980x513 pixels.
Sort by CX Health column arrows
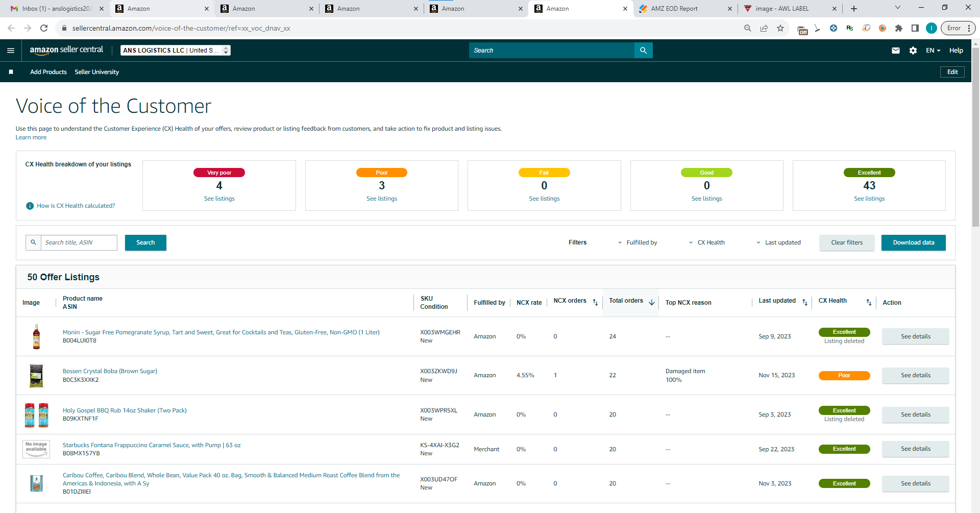(869, 303)
